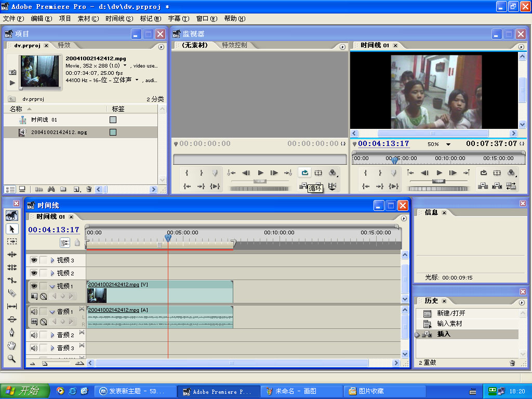Open 图片收藏 from taskbar
The width and height of the screenshot is (532, 399).
(384, 391)
